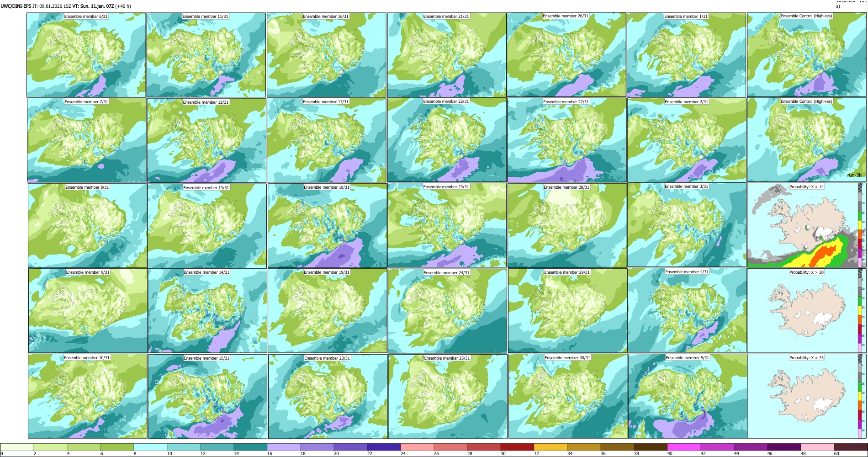Image resolution: width=868 pixels, height=457 pixels.
Task: Pick the lavender 16–18 legend swatch
Action: click(x=284, y=447)
